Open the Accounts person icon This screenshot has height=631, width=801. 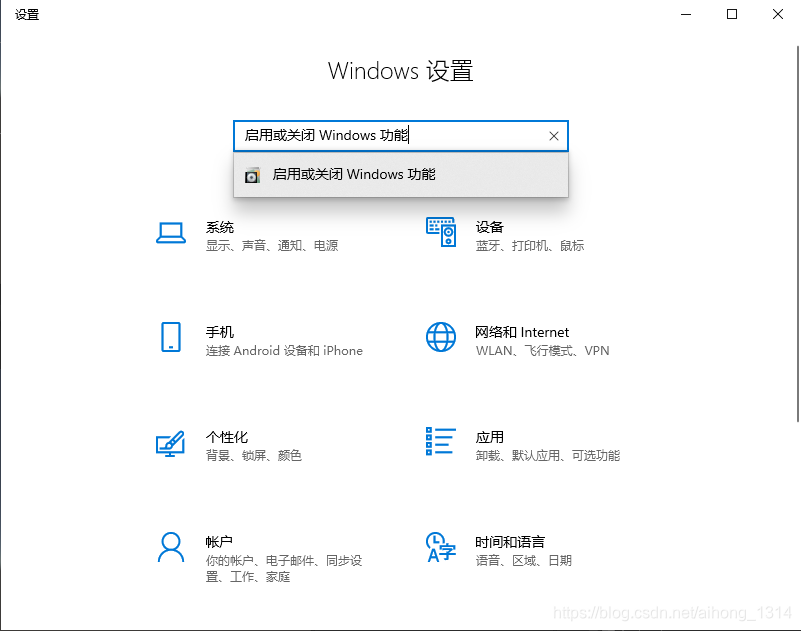[171, 547]
